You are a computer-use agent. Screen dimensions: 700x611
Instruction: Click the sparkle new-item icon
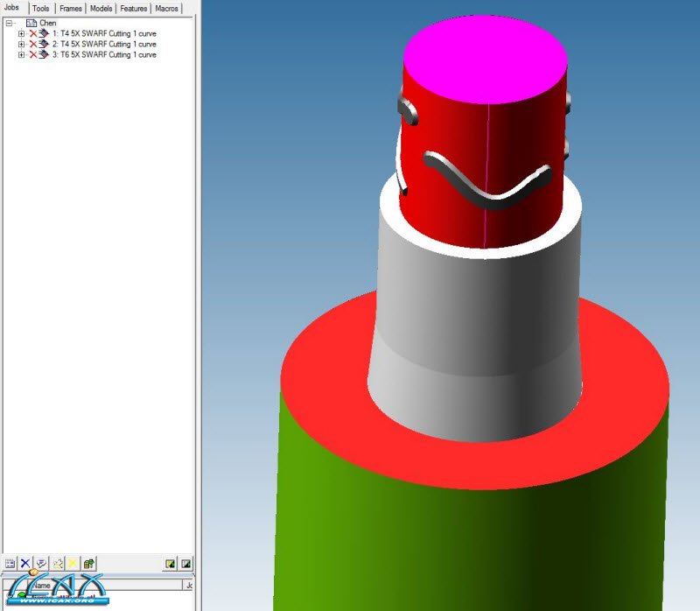[58, 564]
